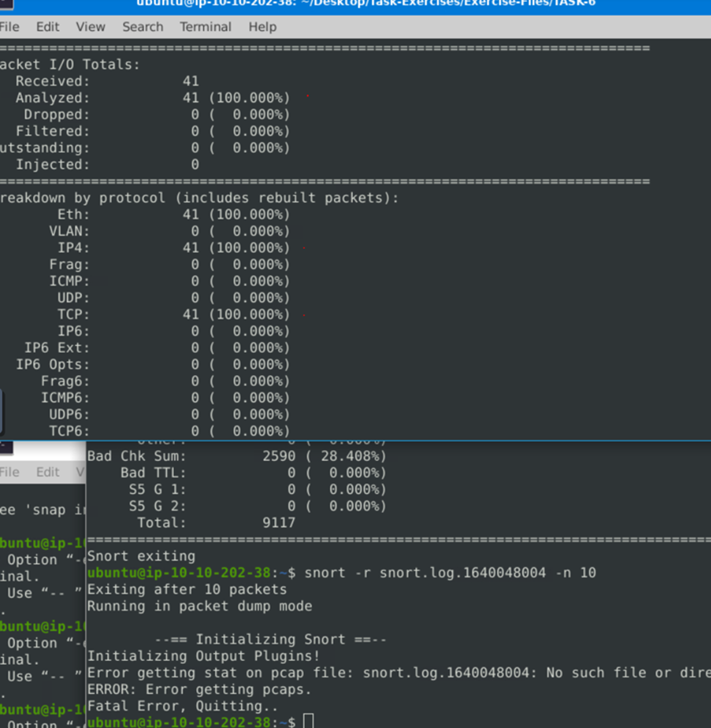The image size is (711, 728).
Task: Click the 'reakdown by protocol' heading
Action: 199,198
